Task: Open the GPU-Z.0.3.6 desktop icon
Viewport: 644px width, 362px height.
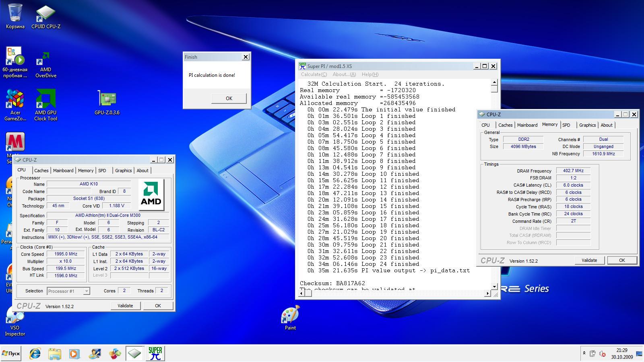Action: (x=107, y=103)
